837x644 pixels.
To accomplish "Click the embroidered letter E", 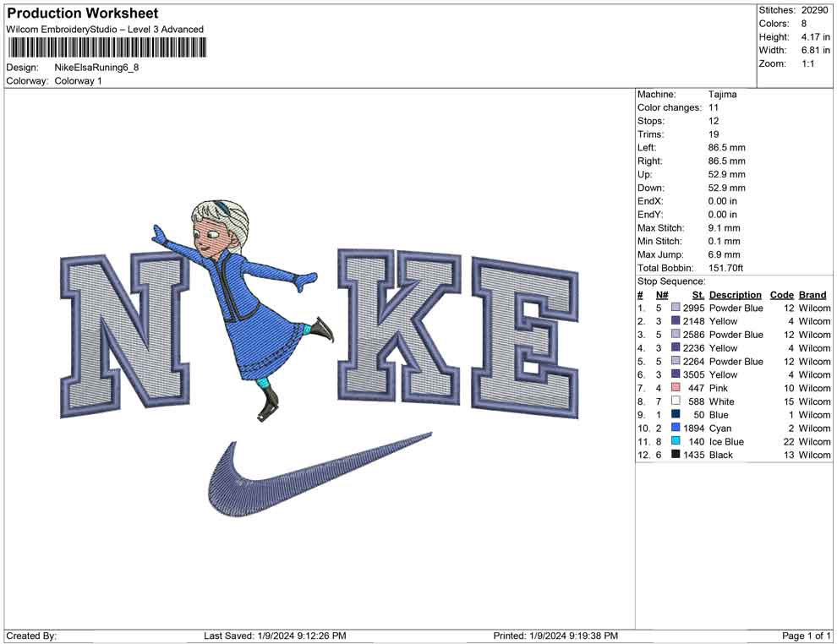I will coord(525,337).
